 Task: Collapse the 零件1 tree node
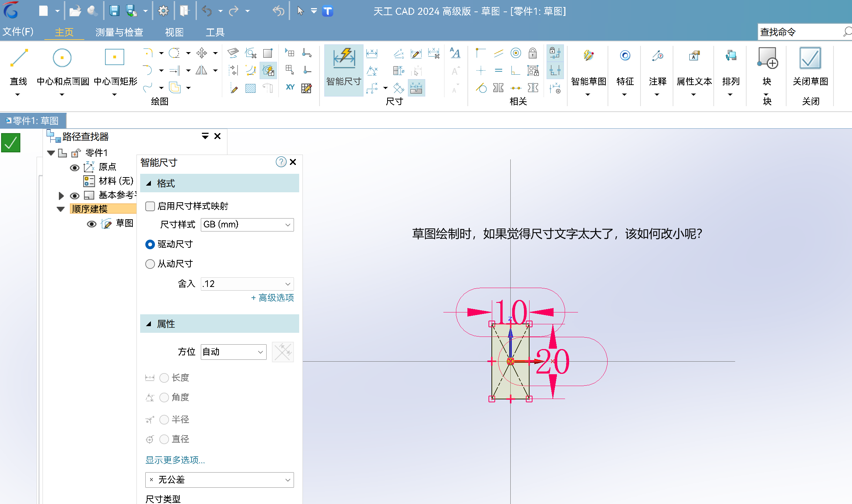(x=51, y=153)
